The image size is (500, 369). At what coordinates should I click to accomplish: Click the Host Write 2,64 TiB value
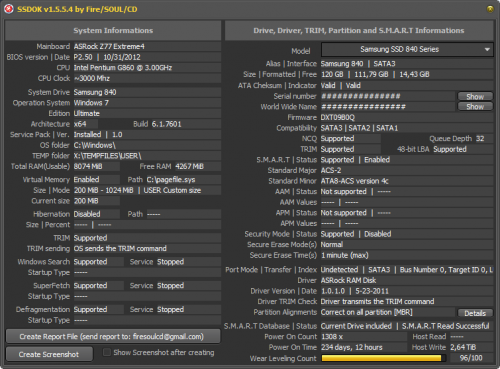point(463,347)
